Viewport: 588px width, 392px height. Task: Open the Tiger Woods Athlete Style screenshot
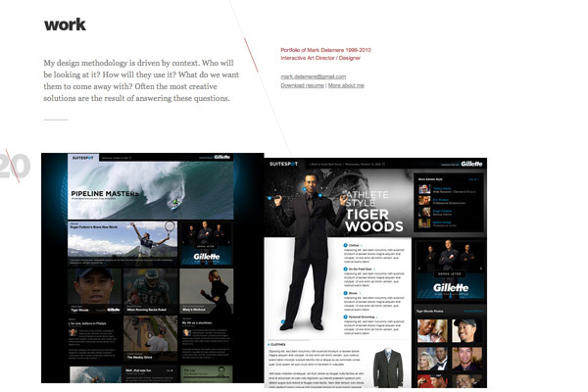(x=375, y=272)
